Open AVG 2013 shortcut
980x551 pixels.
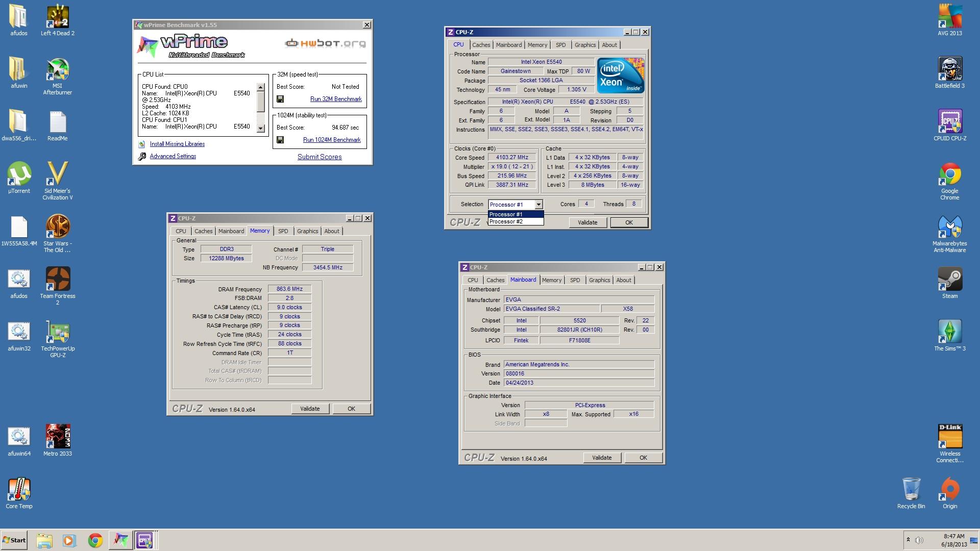[950, 21]
